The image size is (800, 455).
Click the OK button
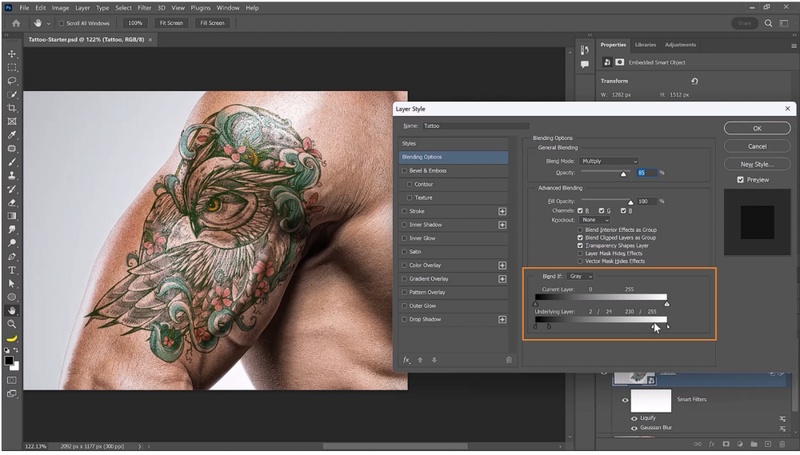click(757, 129)
